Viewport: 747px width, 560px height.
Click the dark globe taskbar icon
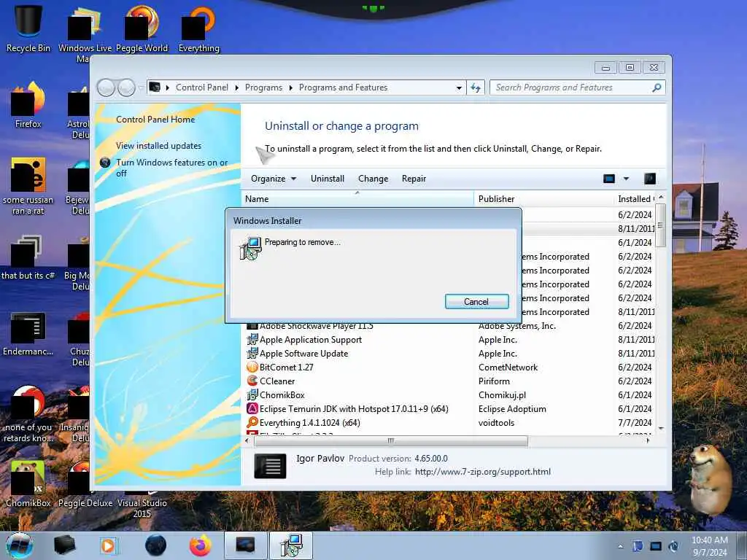(156, 545)
